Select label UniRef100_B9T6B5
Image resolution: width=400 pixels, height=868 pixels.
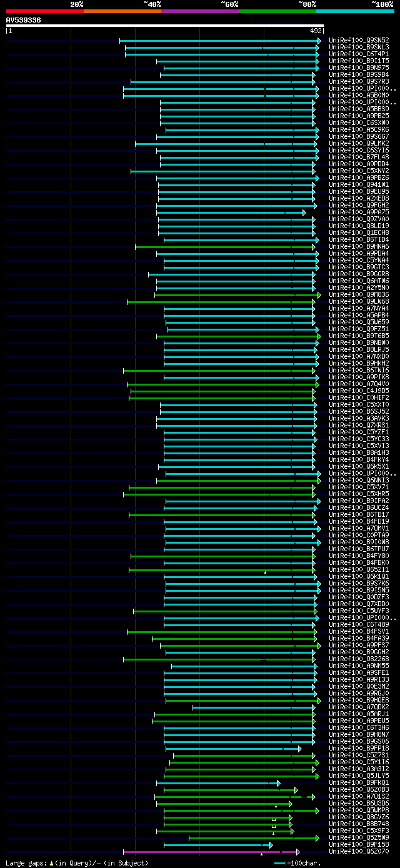pyautogui.click(x=359, y=336)
